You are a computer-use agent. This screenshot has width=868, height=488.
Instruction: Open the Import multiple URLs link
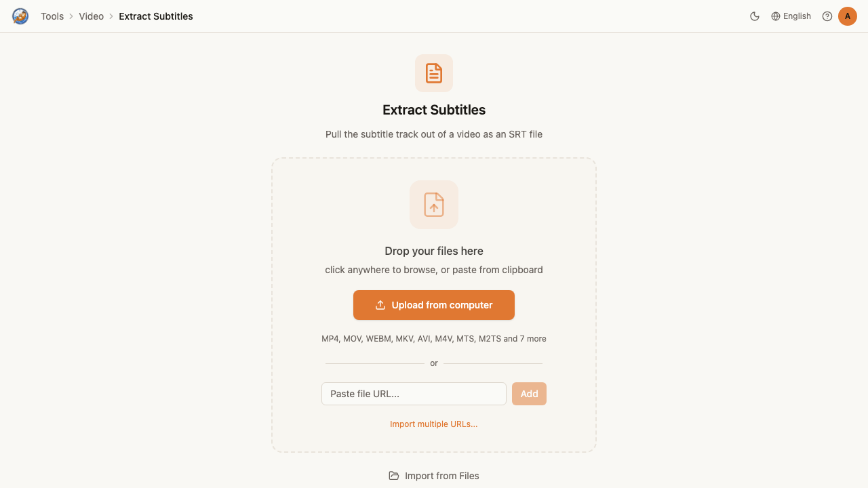(434, 424)
